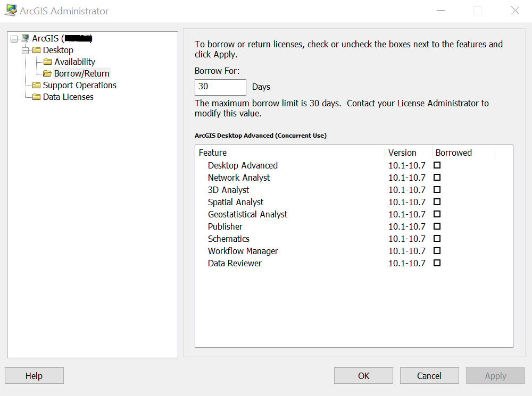Collapse the ArcGIS root tree node
Image resolution: width=532 pixels, height=396 pixels.
tap(14, 38)
